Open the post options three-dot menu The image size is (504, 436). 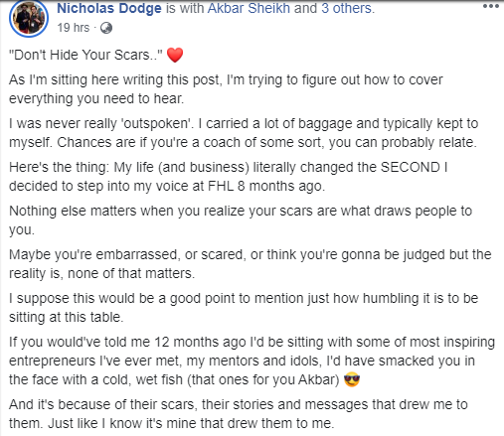(x=491, y=6)
